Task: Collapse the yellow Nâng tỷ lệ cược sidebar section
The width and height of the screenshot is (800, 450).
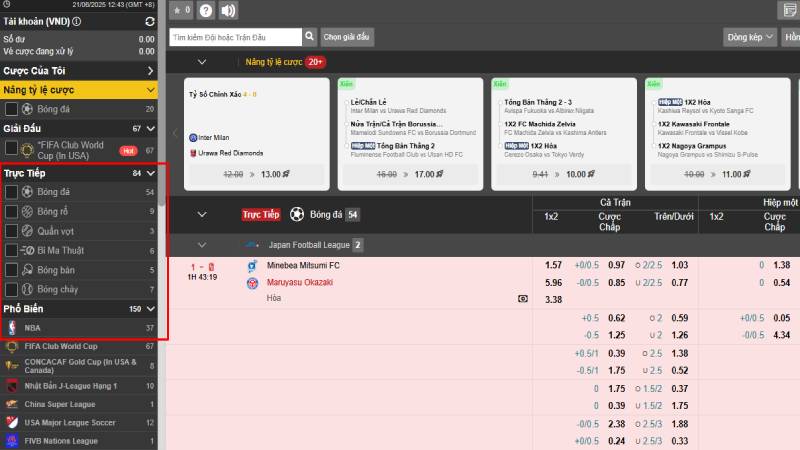Action: 151,90
